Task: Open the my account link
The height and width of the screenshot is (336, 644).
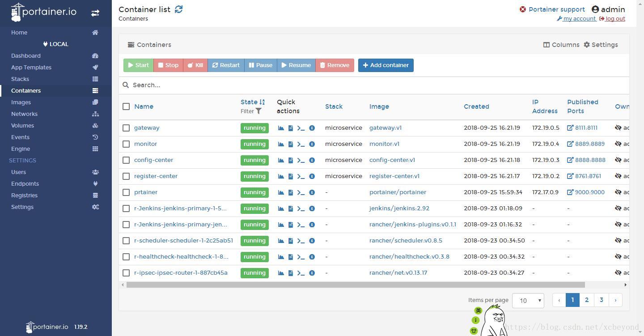Action: (x=576, y=19)
